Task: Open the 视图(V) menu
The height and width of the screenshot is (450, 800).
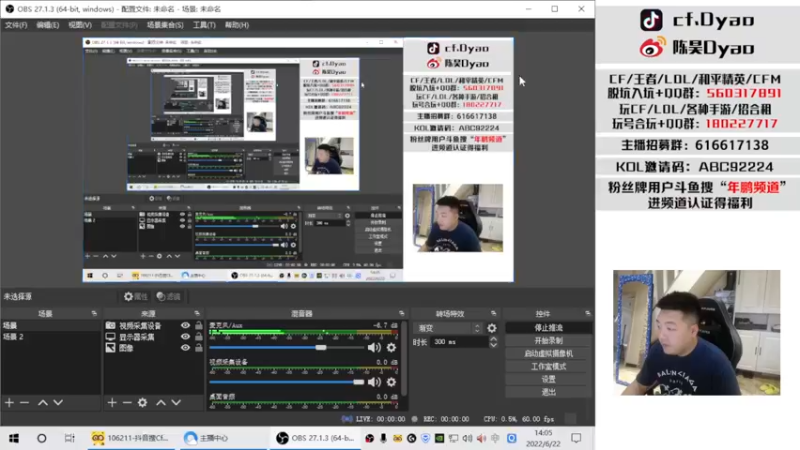Action: (80, 25)
